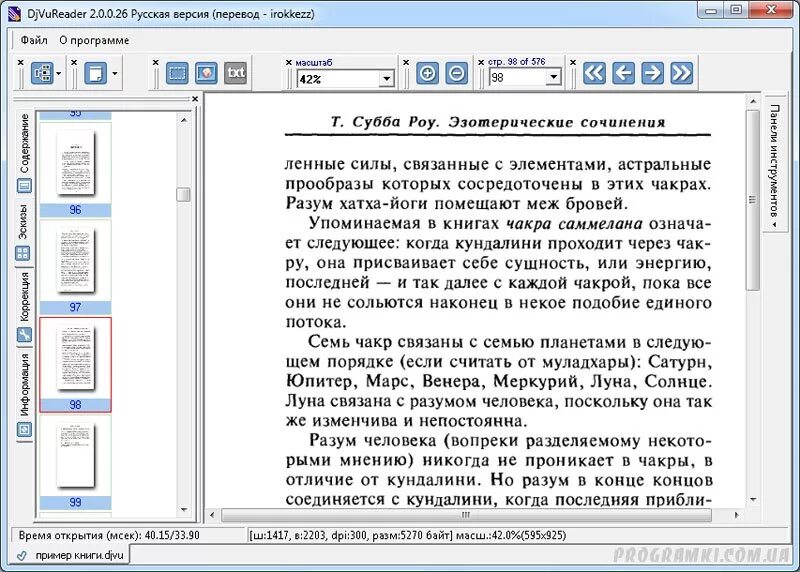This screenshot has height=572, width=800.
Task: Close the thumbnails side panel
Action: (195, 99)
